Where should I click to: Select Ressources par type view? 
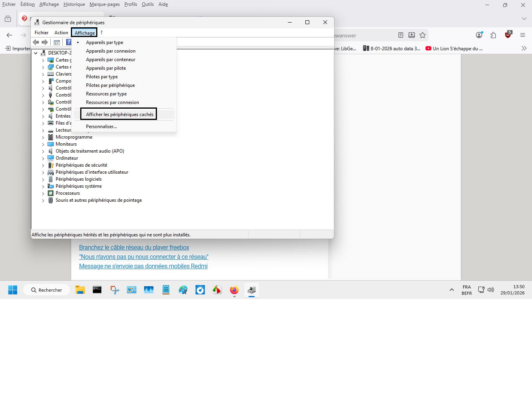[x=106, y=94]
